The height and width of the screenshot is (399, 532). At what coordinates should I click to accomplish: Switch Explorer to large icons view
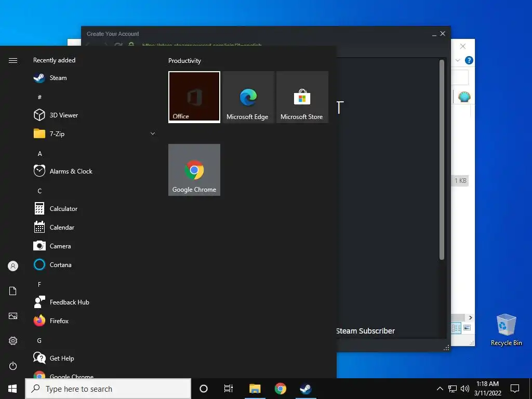click(467, 328)
